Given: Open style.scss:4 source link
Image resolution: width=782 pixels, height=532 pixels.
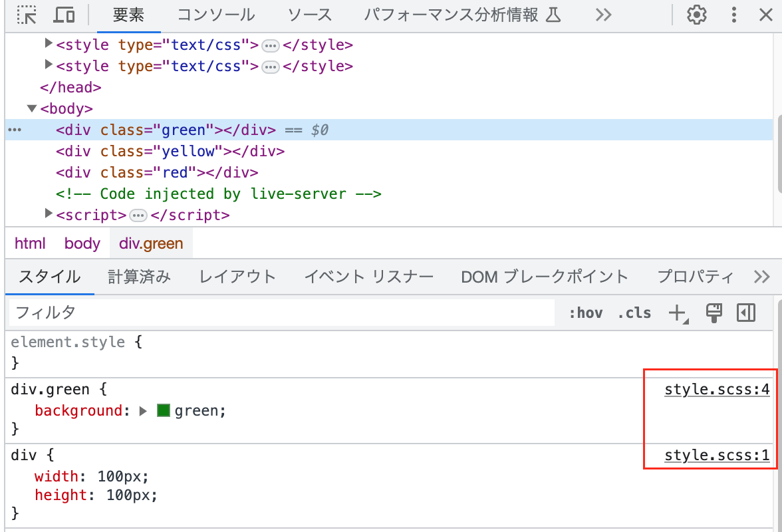Looking at the screenshot, I should point(717,390).
